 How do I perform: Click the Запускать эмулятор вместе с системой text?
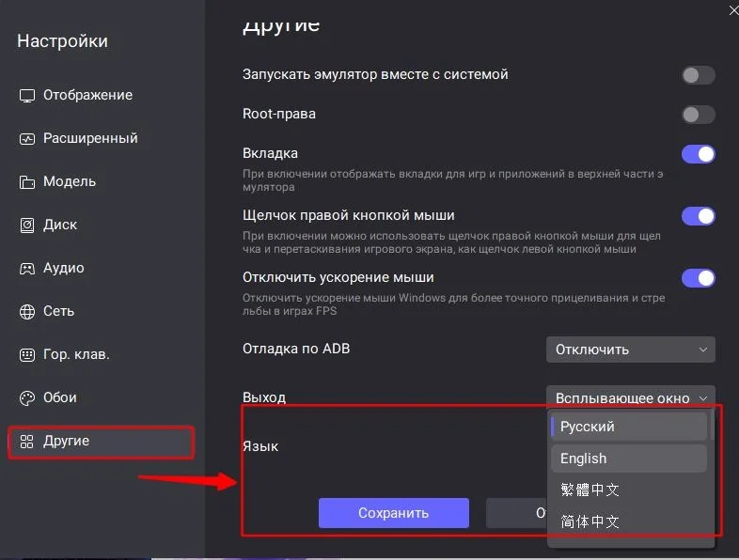pos(375,74)
